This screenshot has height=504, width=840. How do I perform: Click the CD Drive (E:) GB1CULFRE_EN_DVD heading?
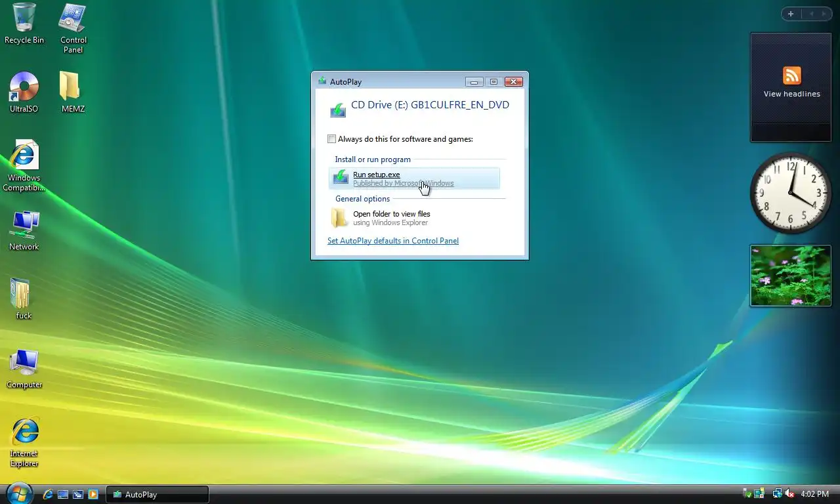(430, 105)
